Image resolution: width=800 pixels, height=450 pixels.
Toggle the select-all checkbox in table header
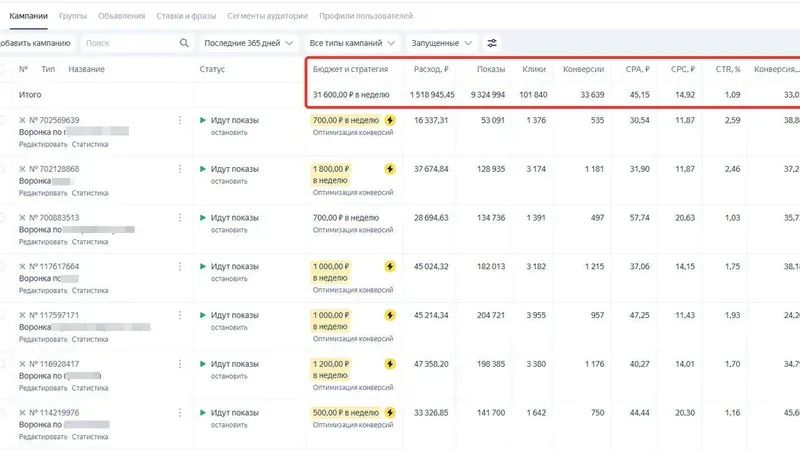pos(3,69)
